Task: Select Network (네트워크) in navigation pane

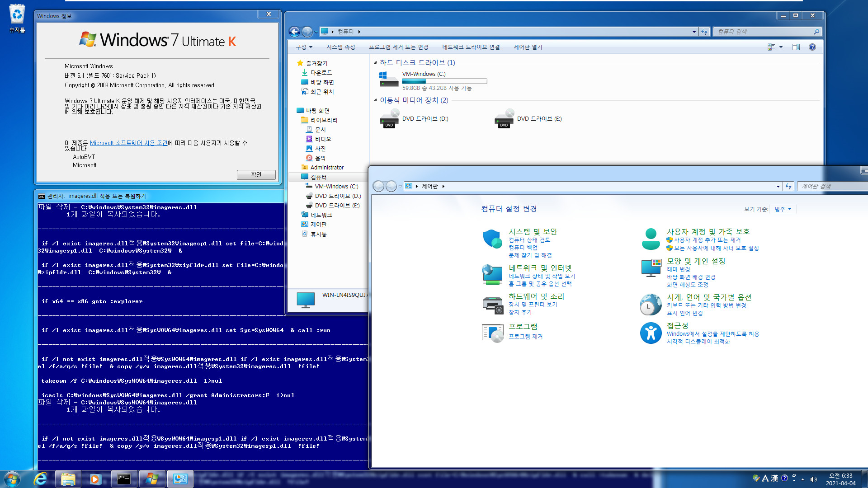Action: click(x=321, y=215)
